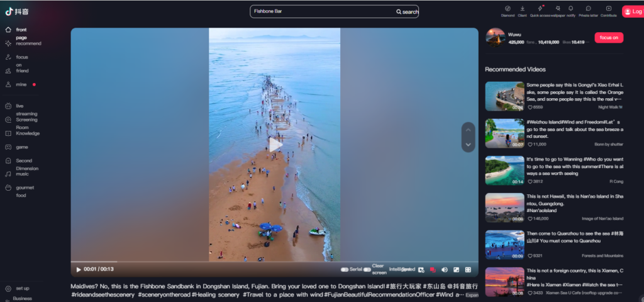The height and width of the screenshot is (302, 644).
Task: Click the Contribute upload icon
Action: [608, 9]
